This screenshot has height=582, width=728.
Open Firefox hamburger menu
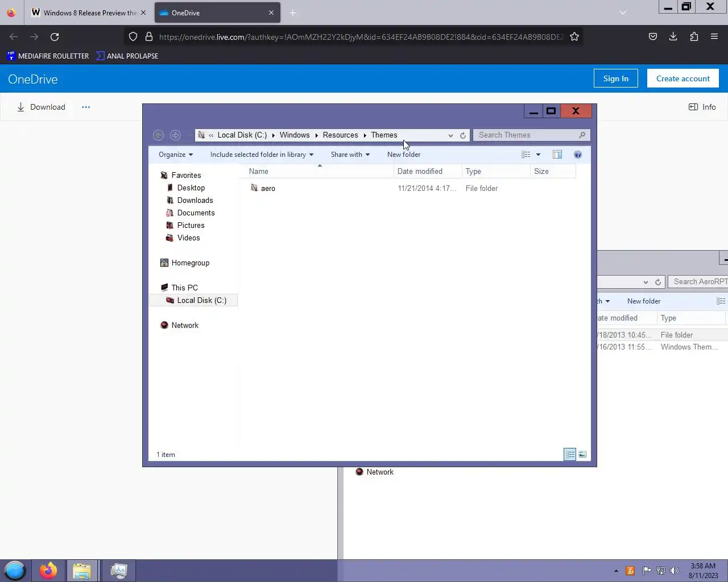click(x=714, y=36)
